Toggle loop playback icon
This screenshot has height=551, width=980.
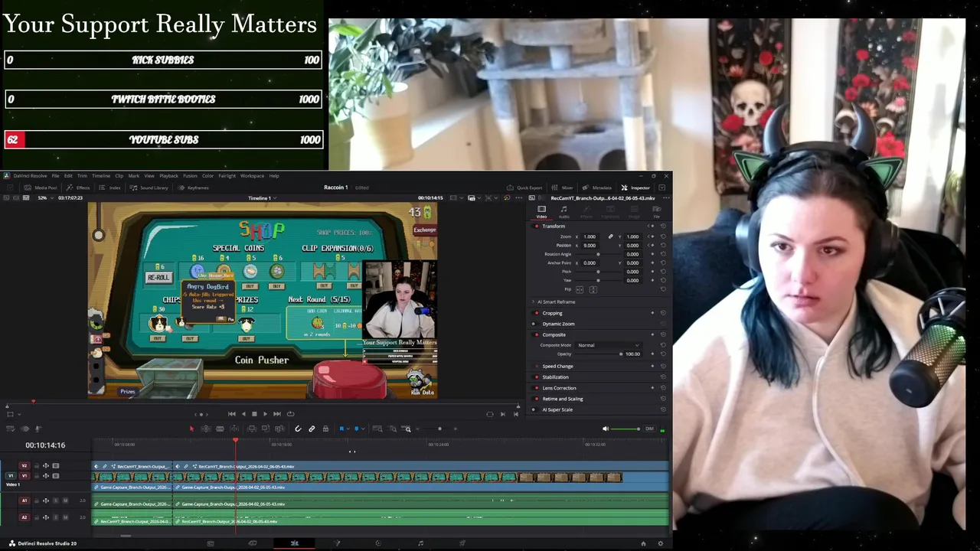click(290, 414)
